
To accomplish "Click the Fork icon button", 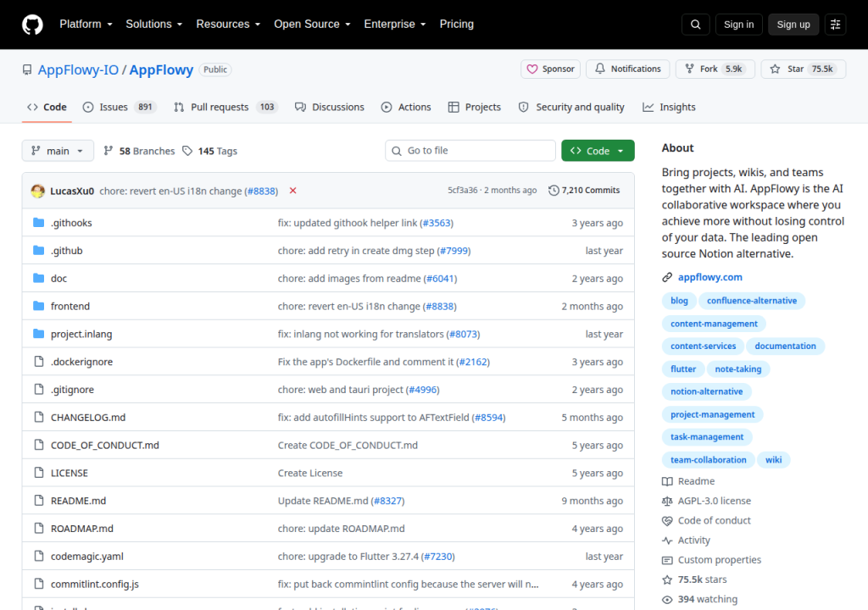I will 715,69.
